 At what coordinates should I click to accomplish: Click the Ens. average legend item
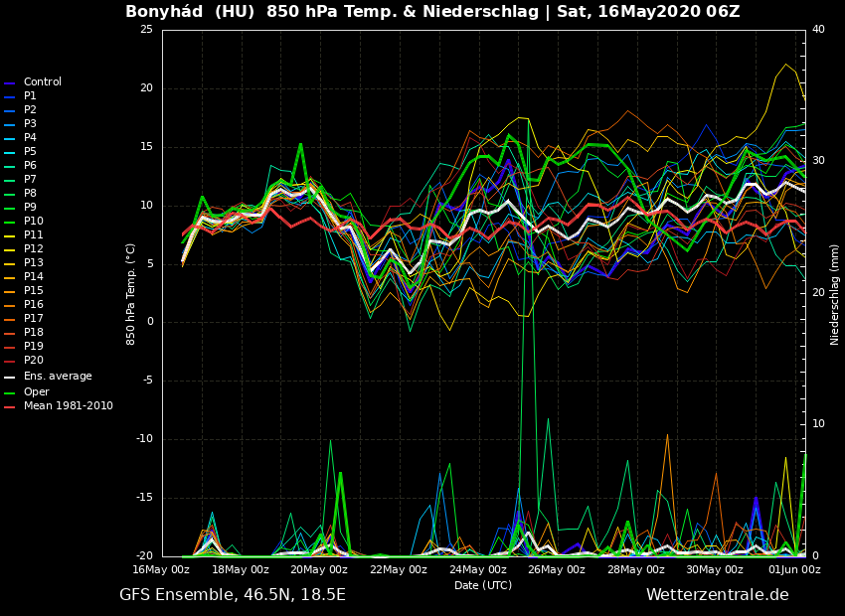coord(57,377)
